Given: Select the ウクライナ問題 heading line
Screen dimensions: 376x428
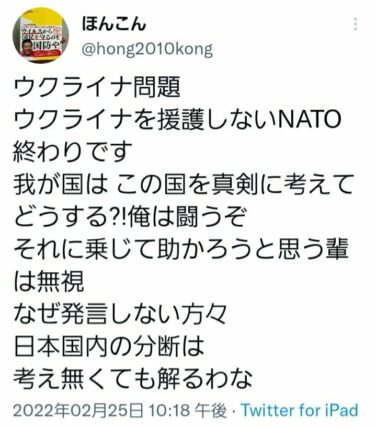Looking at the screenshot, I should [97, 87].
